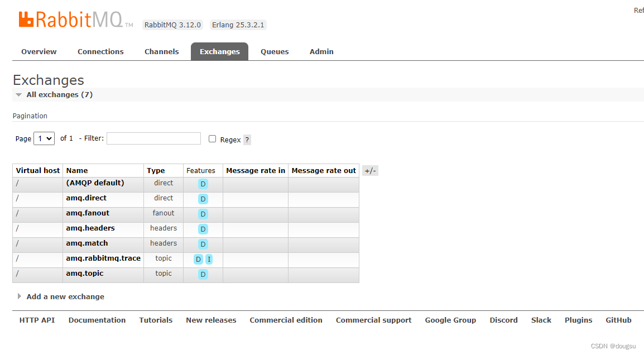Click the Erlang 25.3.2.1 version label
This screenshot has height=355, width=644.
pos(238,25)
